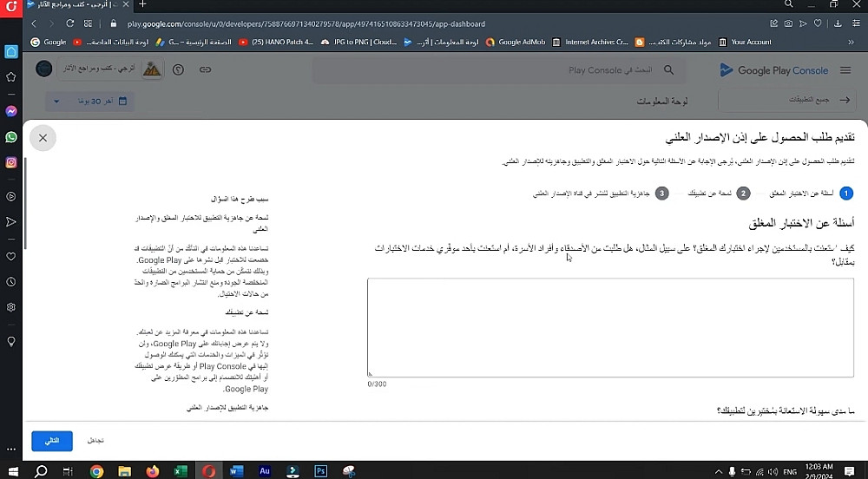Open a new browser tab
Viewport: 868px width, 479px height.
click(x=142, y=4)
